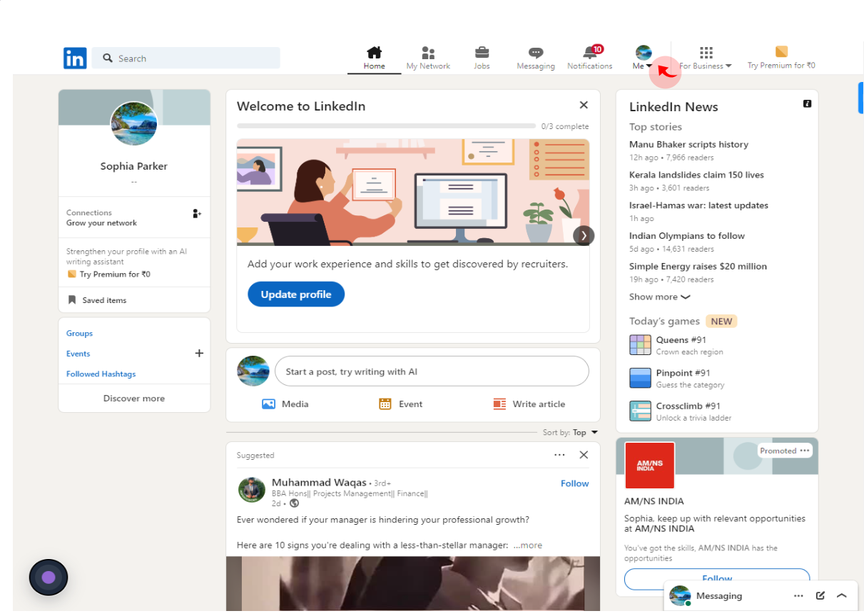
Task: Go to My Network
Action: click(x=428, y=58)
